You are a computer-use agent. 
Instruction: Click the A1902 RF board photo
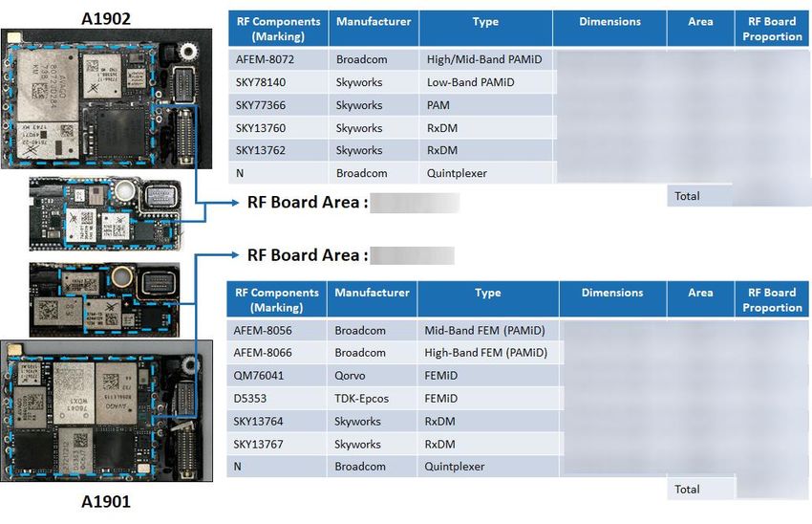(106, 99)
